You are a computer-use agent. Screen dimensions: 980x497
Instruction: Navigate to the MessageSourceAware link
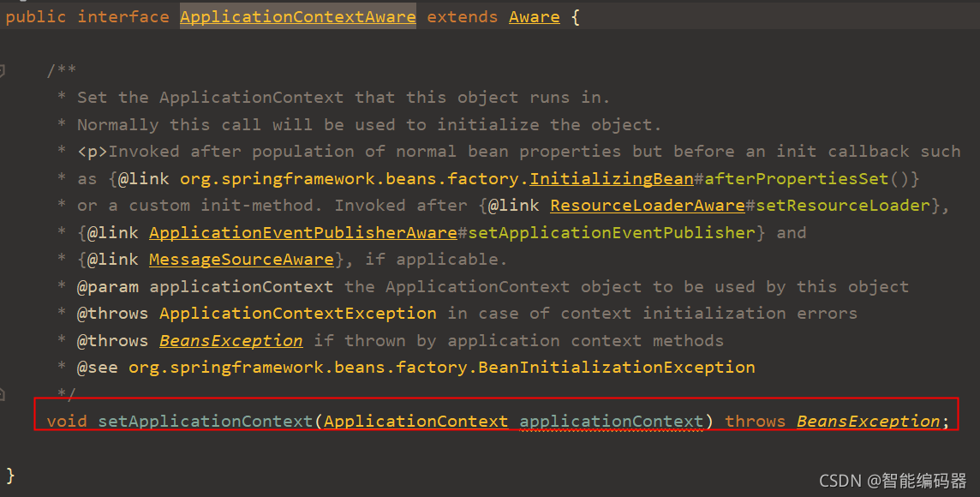pyautogui.click(x=242, y=260)
